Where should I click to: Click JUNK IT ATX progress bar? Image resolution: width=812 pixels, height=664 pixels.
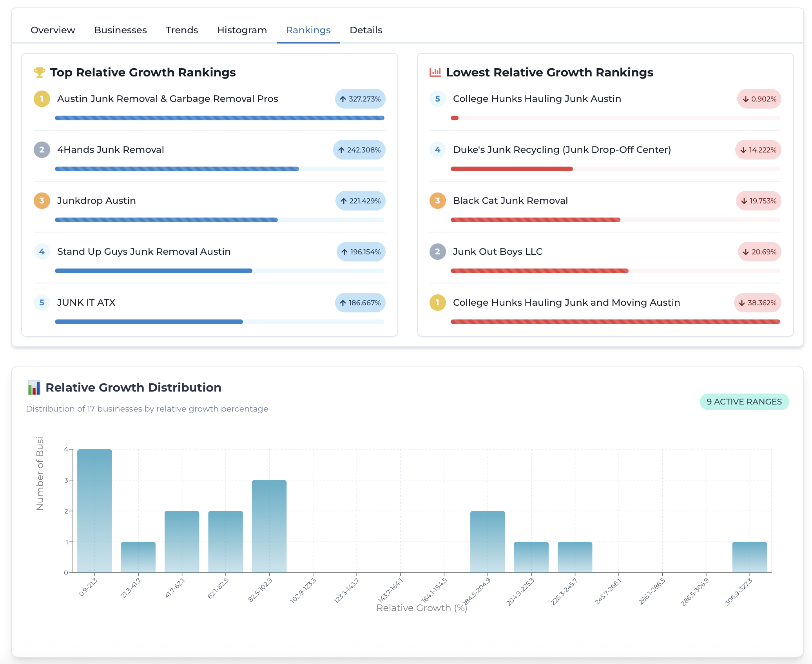point(219,322)
